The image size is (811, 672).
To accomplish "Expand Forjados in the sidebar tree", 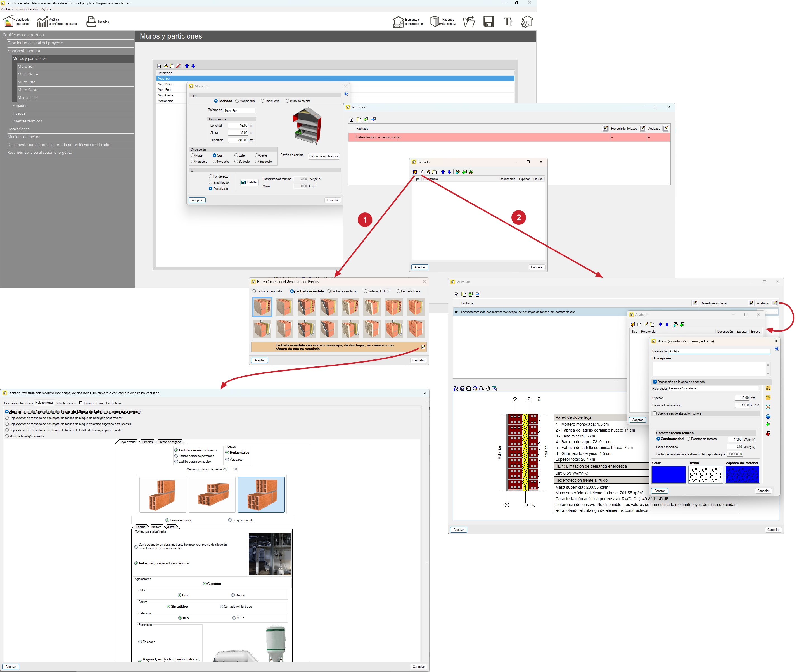I will 20,105.
